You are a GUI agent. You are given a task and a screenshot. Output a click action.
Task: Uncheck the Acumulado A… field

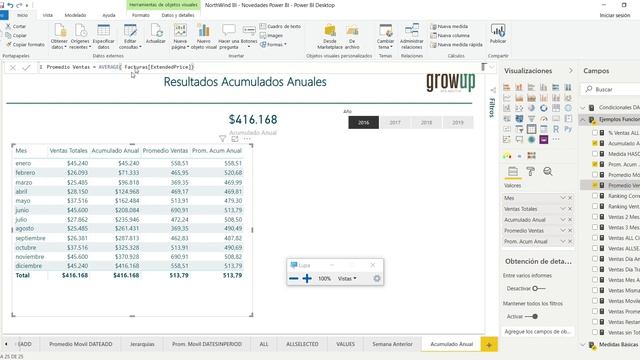click(x=595, y=143)
